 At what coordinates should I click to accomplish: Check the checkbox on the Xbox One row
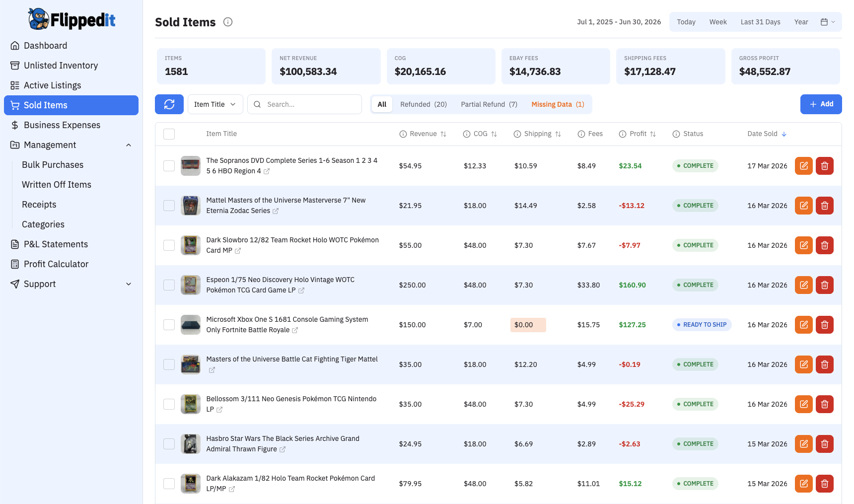(x=169, y=325)
